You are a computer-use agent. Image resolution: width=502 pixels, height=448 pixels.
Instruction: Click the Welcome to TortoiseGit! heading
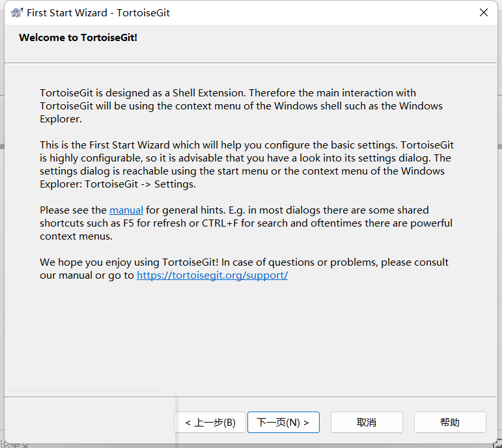[78, 38]
